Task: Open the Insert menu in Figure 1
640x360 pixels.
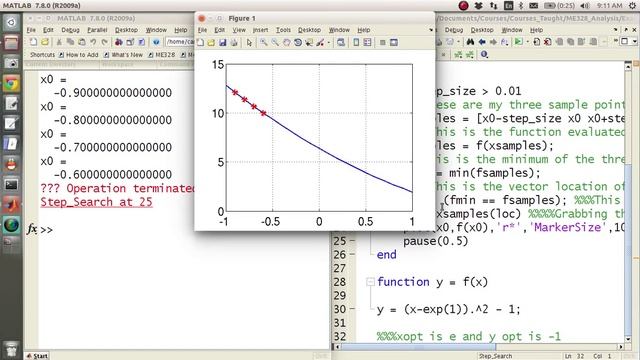Action: pos(260,30)
